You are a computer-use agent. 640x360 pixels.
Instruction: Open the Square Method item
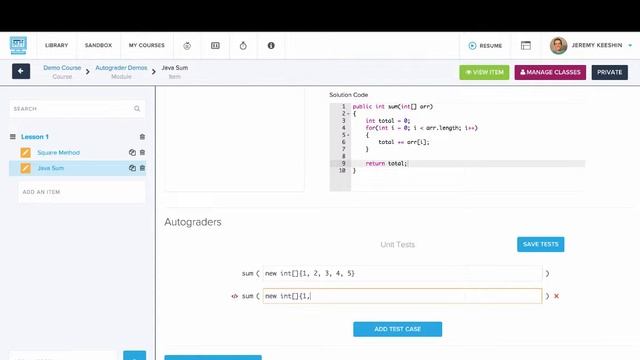point(58,153)
